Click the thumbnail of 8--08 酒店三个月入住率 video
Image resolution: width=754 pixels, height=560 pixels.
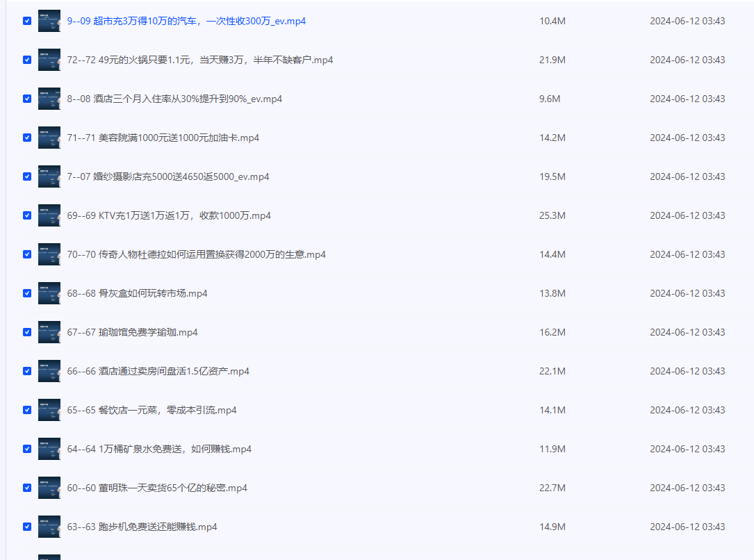click(x=49, y=99)
